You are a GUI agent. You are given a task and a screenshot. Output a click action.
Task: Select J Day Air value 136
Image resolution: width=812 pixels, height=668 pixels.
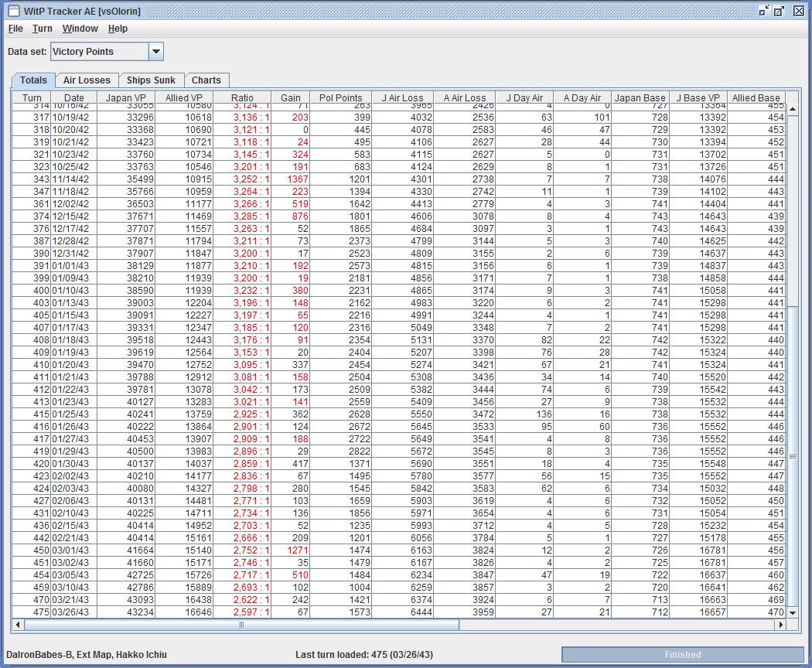coord(524,414)
